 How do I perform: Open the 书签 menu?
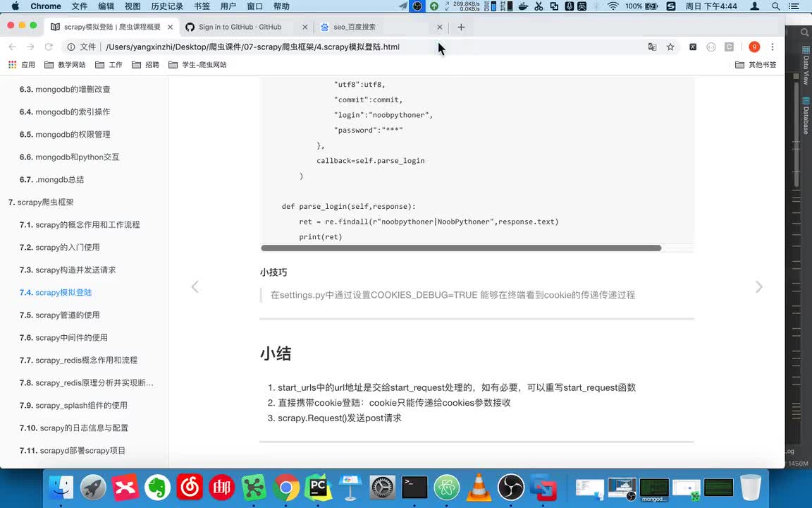tap(202, 6)
